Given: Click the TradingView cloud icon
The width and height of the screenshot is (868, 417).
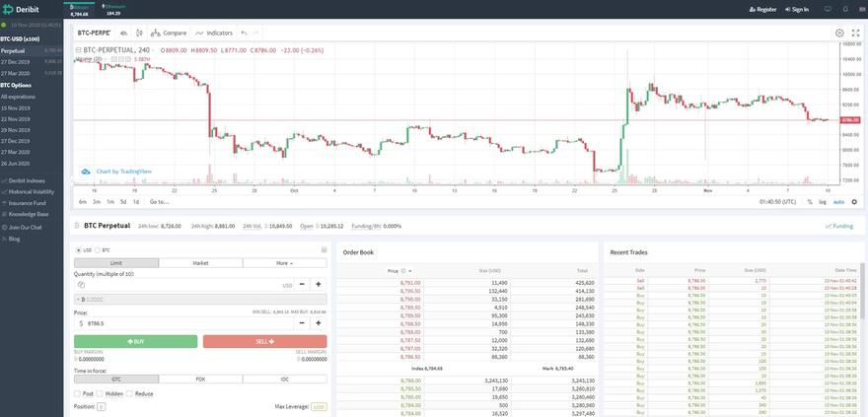Looking at the screenshot, I should click(x=86, y=172).
